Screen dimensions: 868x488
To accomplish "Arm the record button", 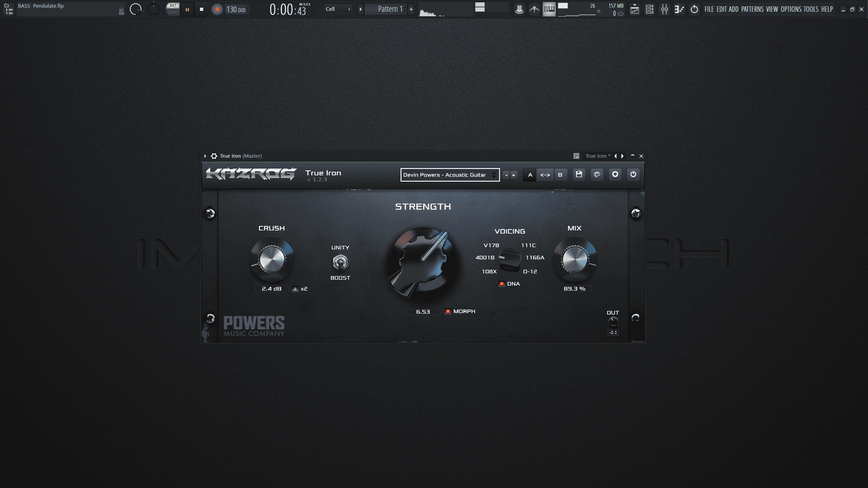I will 217,9.
